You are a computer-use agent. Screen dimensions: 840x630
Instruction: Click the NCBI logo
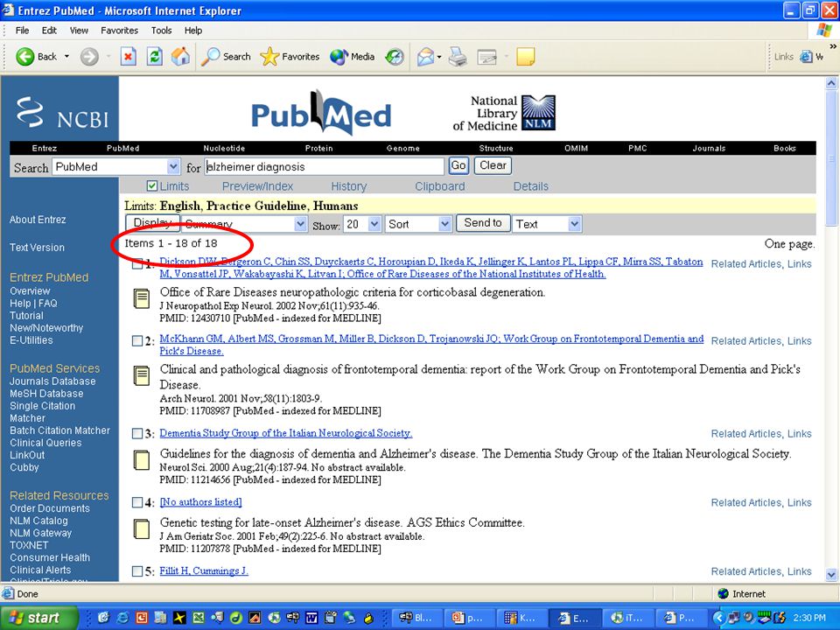(62, 113)
